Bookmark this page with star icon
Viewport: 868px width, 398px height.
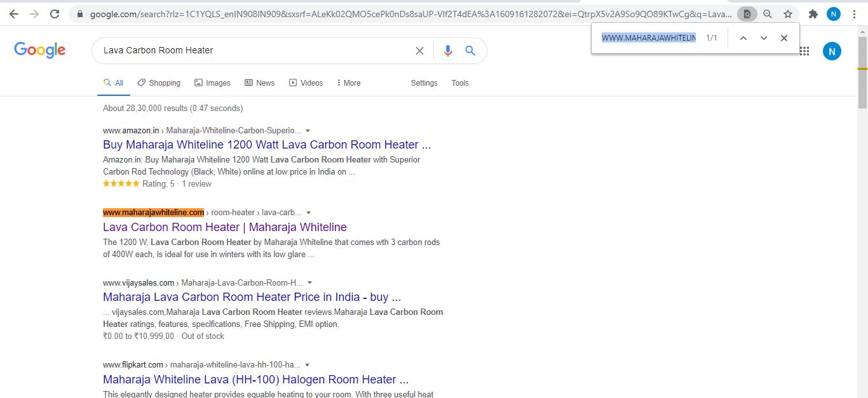point(788,14)
